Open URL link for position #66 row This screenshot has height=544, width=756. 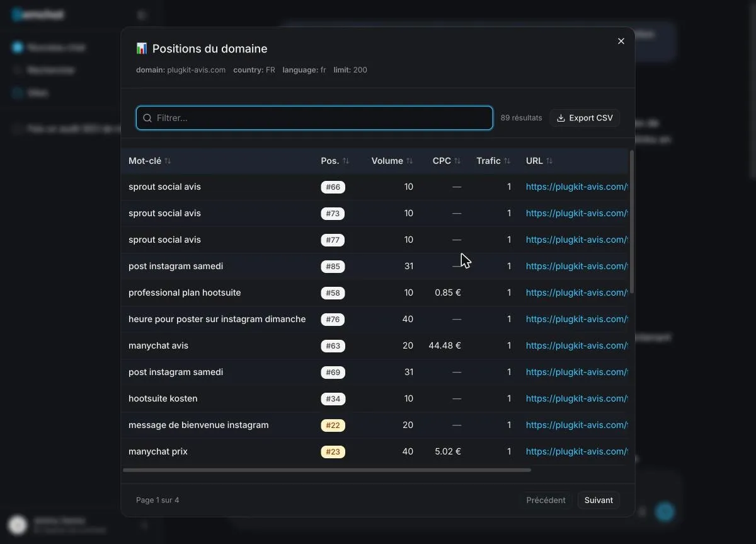(x=577, y=187)
